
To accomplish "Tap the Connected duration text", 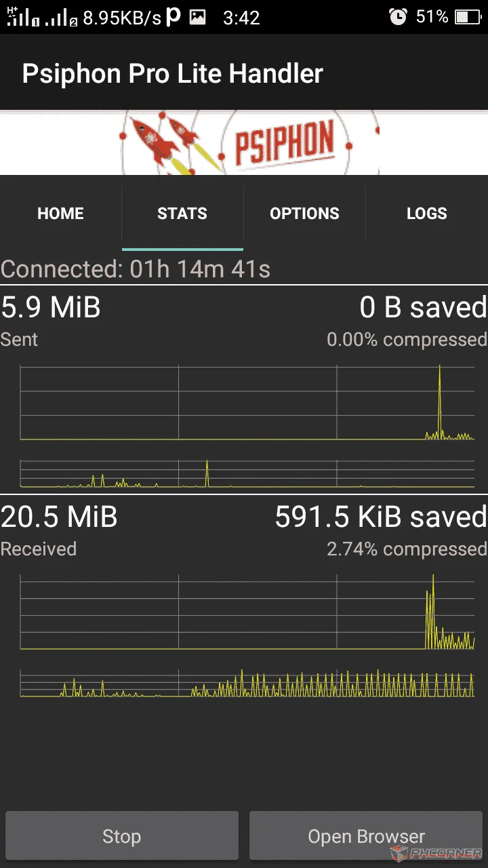I will 136,269.
